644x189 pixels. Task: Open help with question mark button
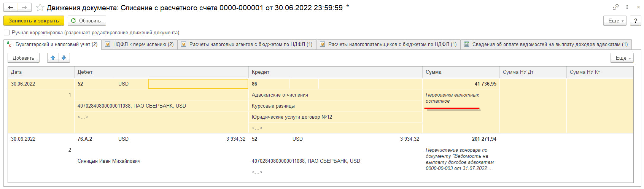pyautogui.click(x=636, y=21)
